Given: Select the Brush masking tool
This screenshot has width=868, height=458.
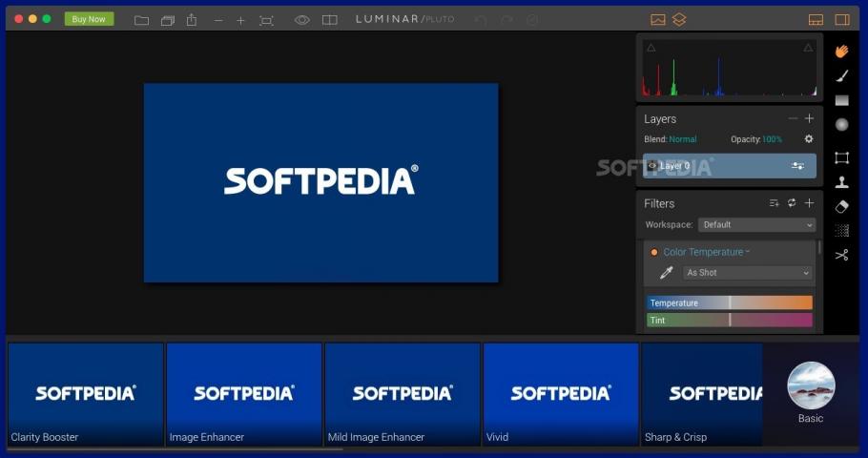Looking at the screenshot, I should pos(842,76).
